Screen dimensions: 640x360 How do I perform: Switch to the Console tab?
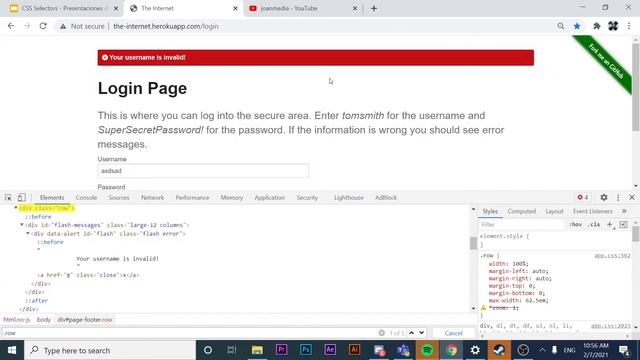(x=86, y=198)
